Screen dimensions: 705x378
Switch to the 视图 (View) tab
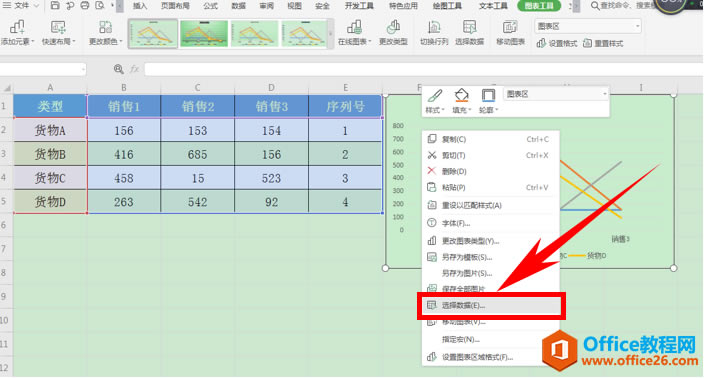(294, 6)
